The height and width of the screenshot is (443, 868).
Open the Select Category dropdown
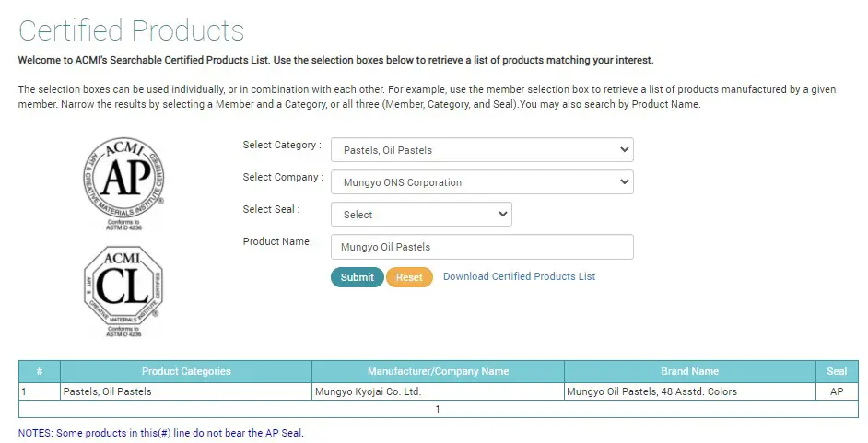pyautogui.click(x=482, y=150)
